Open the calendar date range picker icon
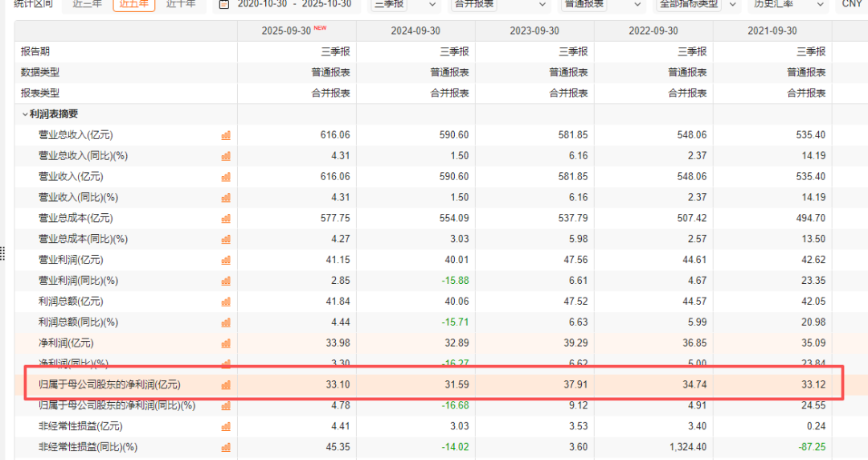 (x=223, y=4)
